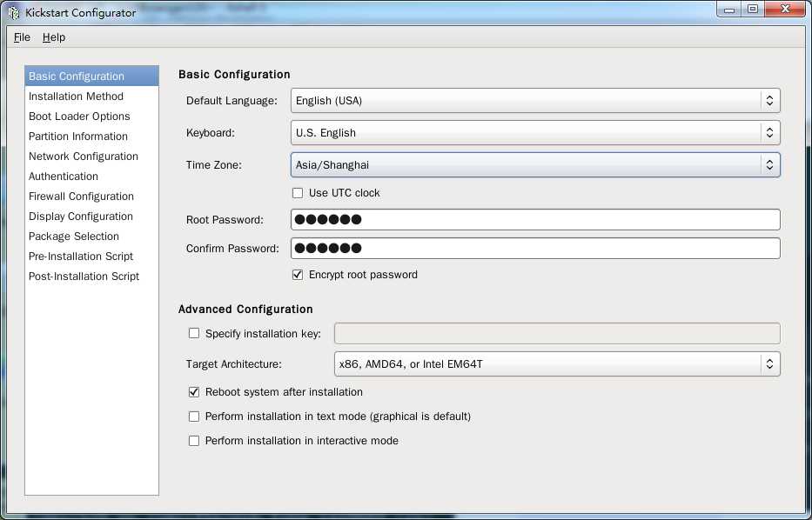The width and height of the screenshot is (812, 520).
Task: Disable Reboot system after installation
Action: [x=194, y=392]
